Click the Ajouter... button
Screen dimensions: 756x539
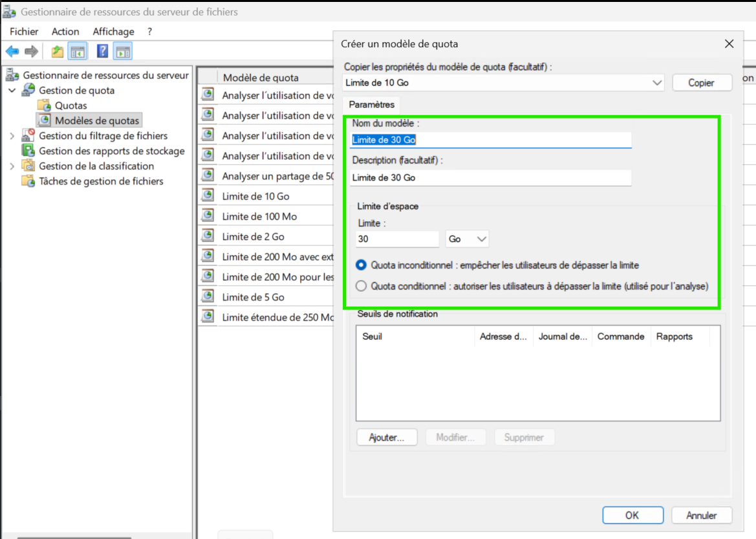coord(386,437)
